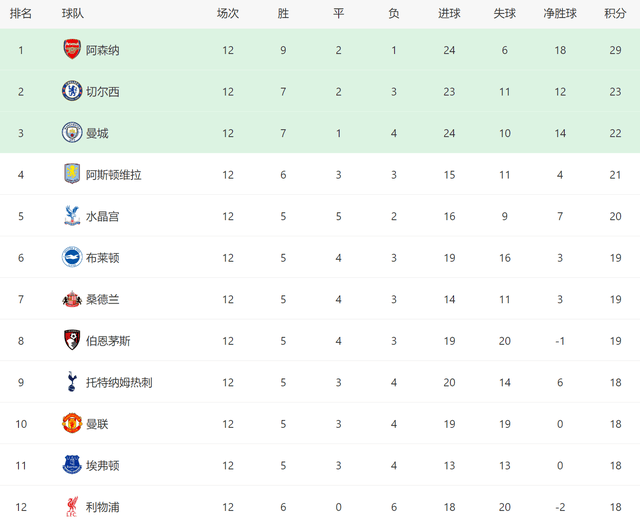
Task: Click the Everton club crest icon
Action: click(x=72, y=465)
